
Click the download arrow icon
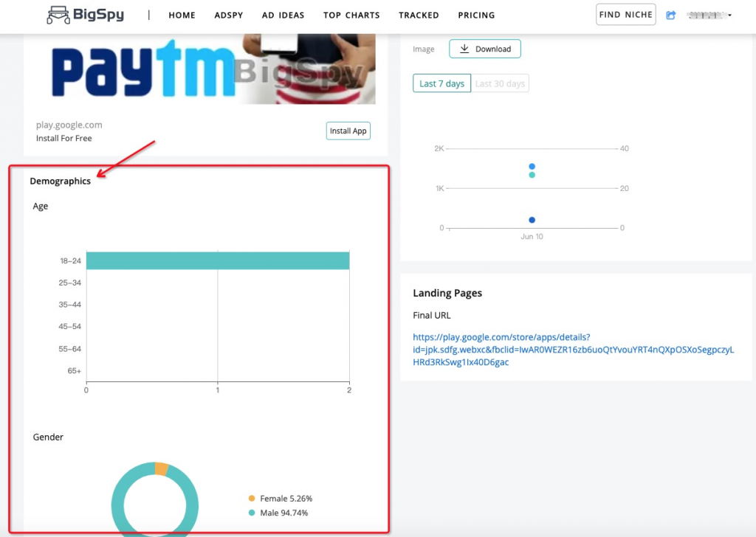(464, 49)
